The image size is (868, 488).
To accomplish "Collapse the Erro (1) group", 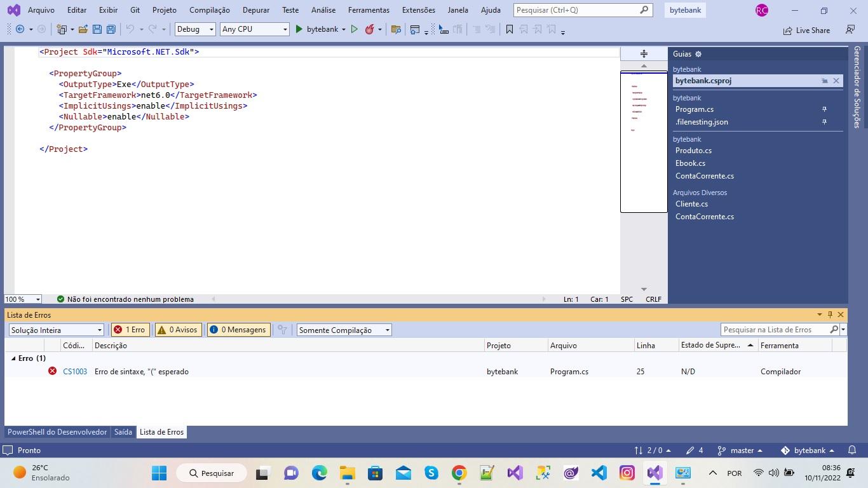I will (14, 358).
